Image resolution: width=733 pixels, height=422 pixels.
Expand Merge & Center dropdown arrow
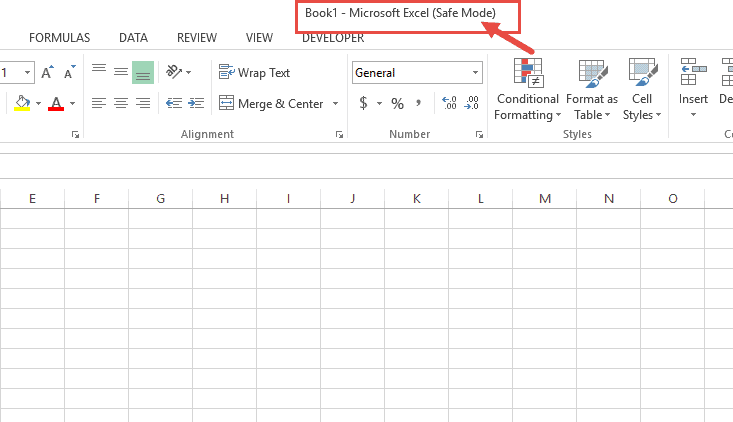(x=335, y=103)
